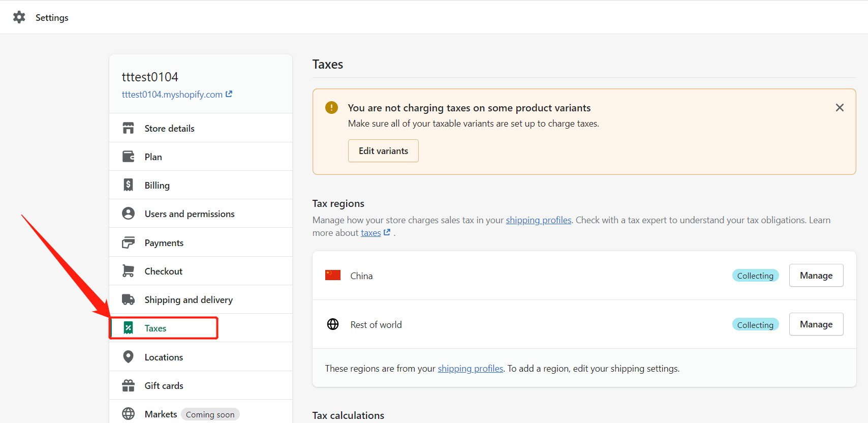The height and width of the screenshot is (423, 868).
Task: Click the Store details storefront icon
Action: point(129,128)
